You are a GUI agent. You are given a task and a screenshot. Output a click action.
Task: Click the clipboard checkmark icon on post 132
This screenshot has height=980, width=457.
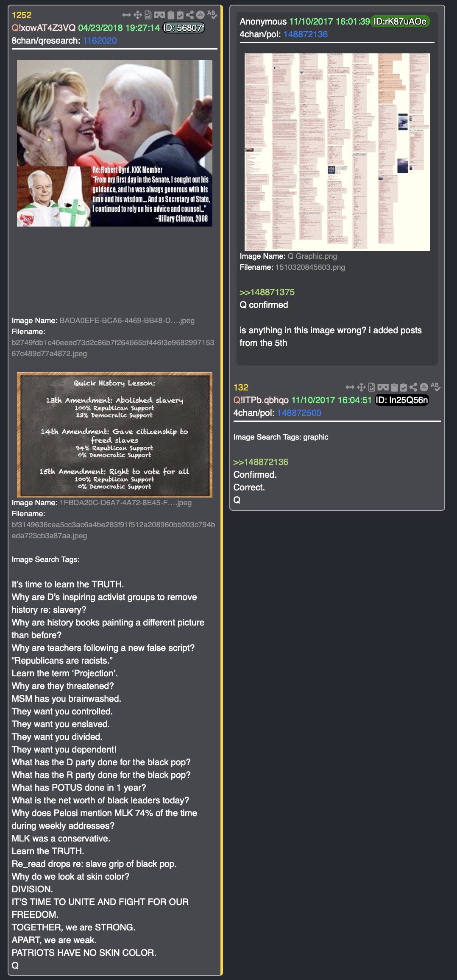(x=404, y=387)
